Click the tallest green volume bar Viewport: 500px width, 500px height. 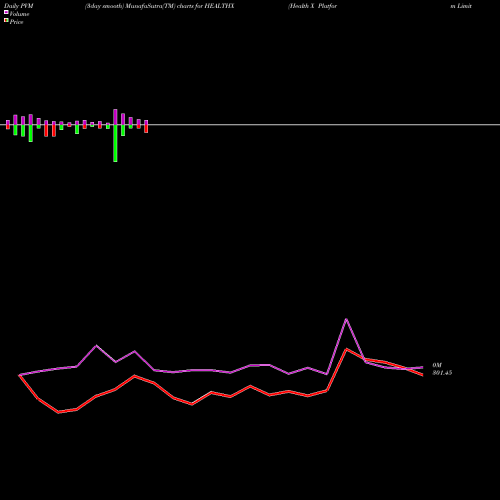tap(115, 143)
